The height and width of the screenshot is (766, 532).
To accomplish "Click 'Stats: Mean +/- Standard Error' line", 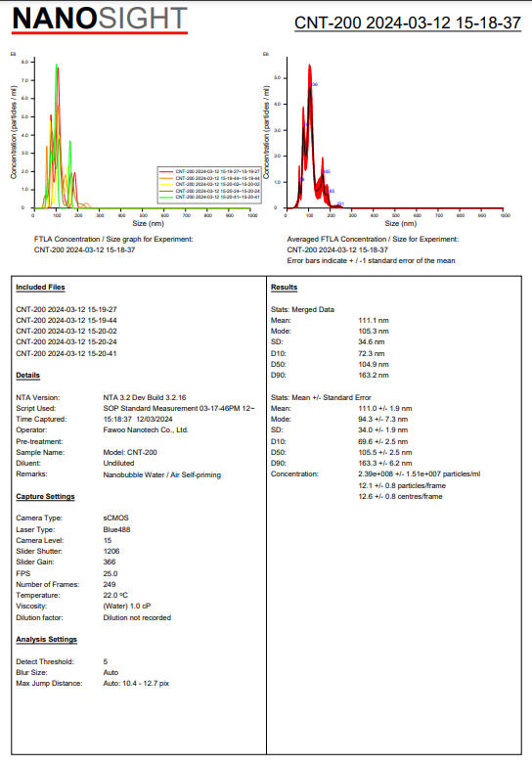I will (321, 397).
